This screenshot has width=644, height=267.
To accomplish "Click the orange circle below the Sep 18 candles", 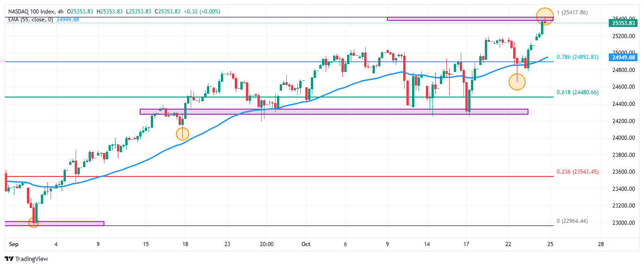I will coord(182,134).
